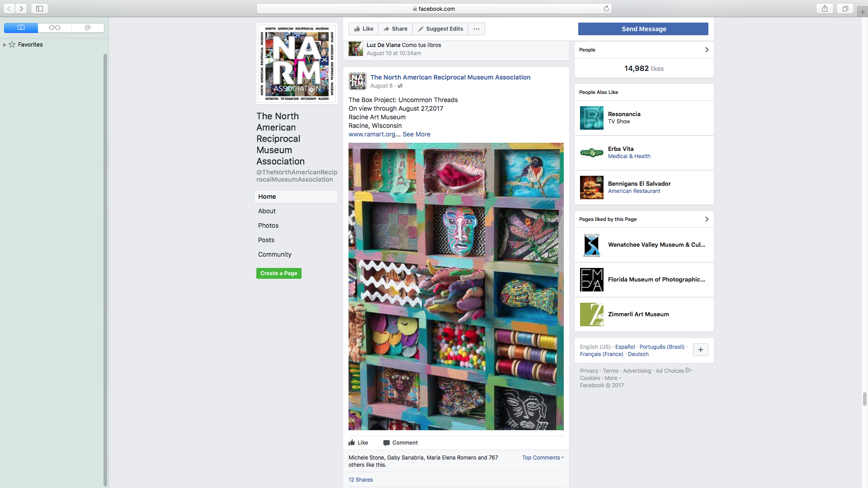868x488 pixels.
Task: Open Zimmerli Art Museum name link
Action: (x=638, y=314)
